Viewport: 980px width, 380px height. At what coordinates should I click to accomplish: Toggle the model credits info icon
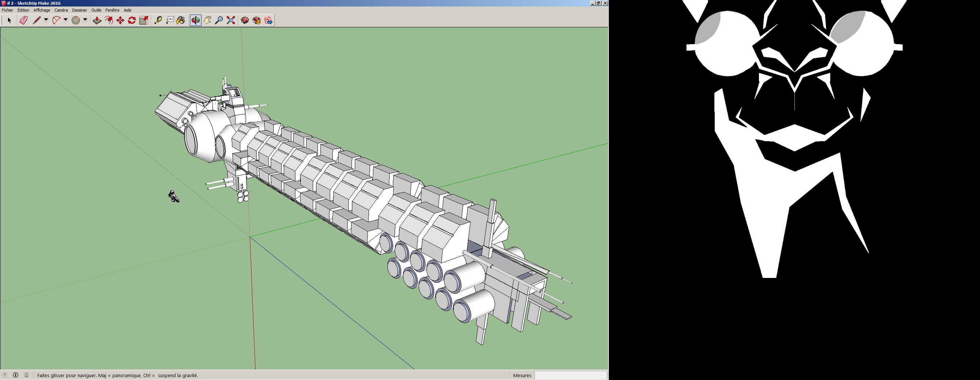[x=16, y=375]
